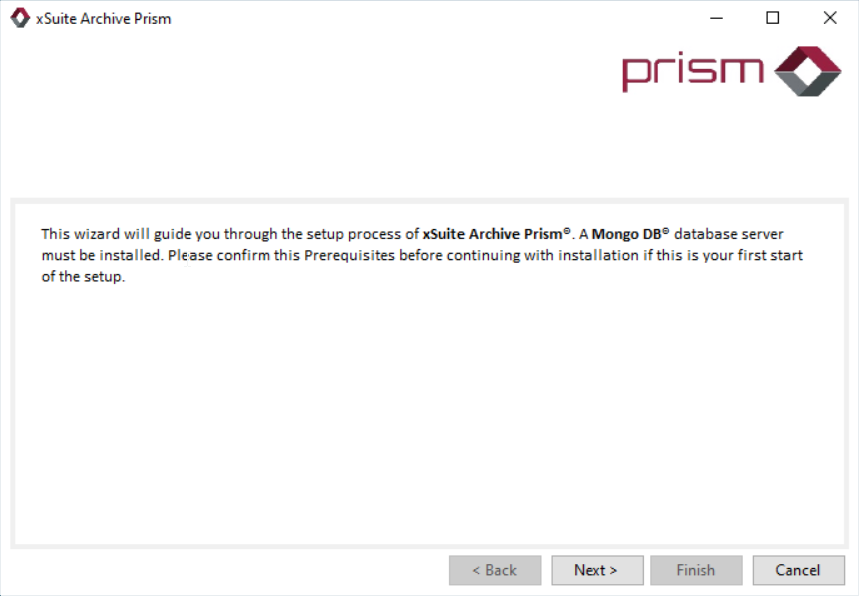859x596 pixels.
Task: Minimize the setup wizard window
Action: coord(716,18)
